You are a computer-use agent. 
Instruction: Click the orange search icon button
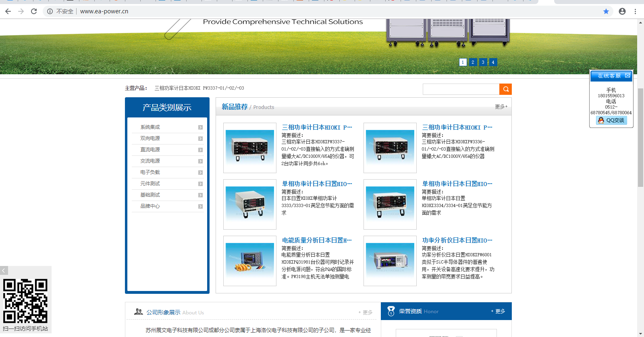pyautogui.click(x=506, y=89)
